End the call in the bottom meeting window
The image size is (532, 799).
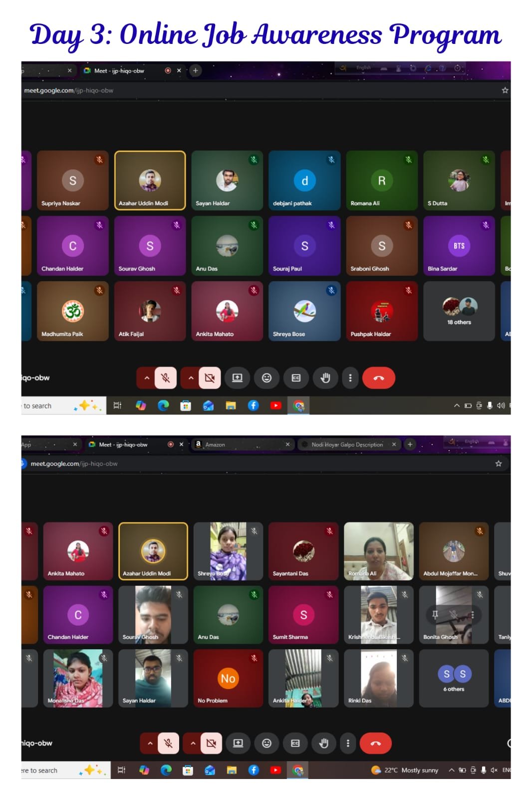pyautogui.click(x=375, y=744)
